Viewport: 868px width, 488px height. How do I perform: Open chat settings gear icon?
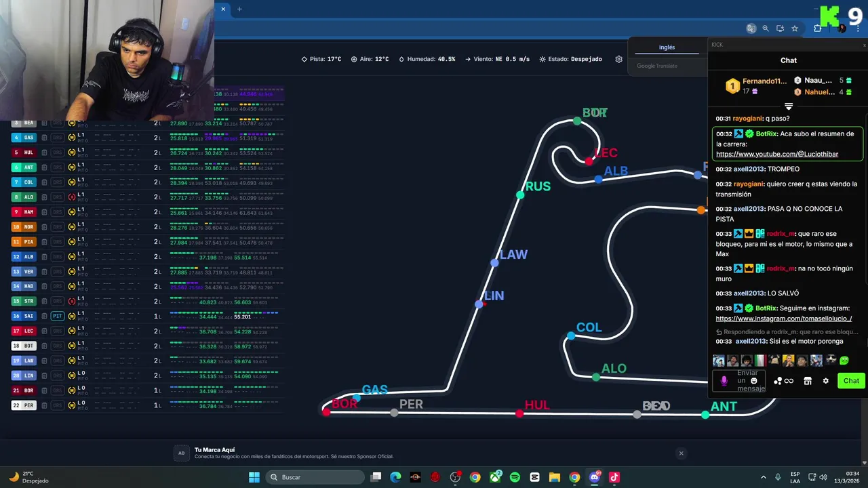click(825, 381)
